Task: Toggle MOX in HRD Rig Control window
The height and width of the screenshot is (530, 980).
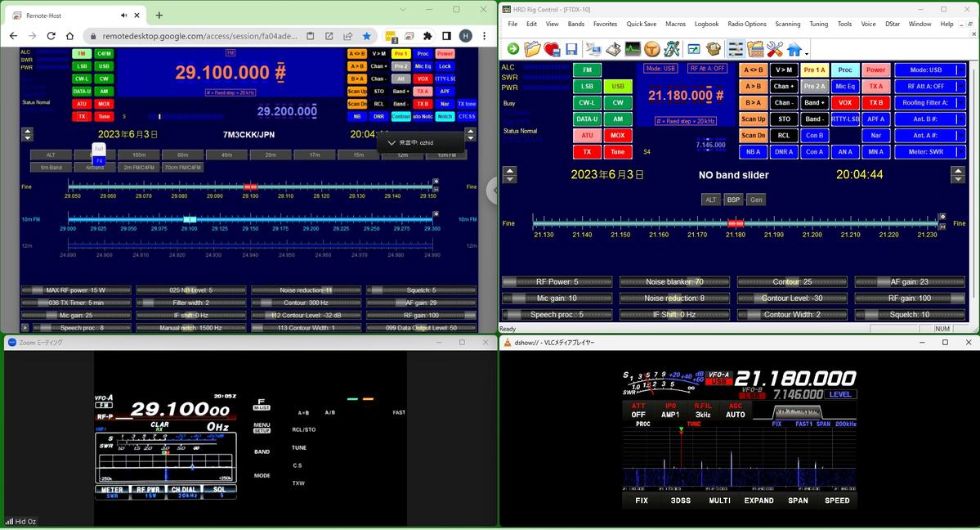Action: click(x=617, y=135)
